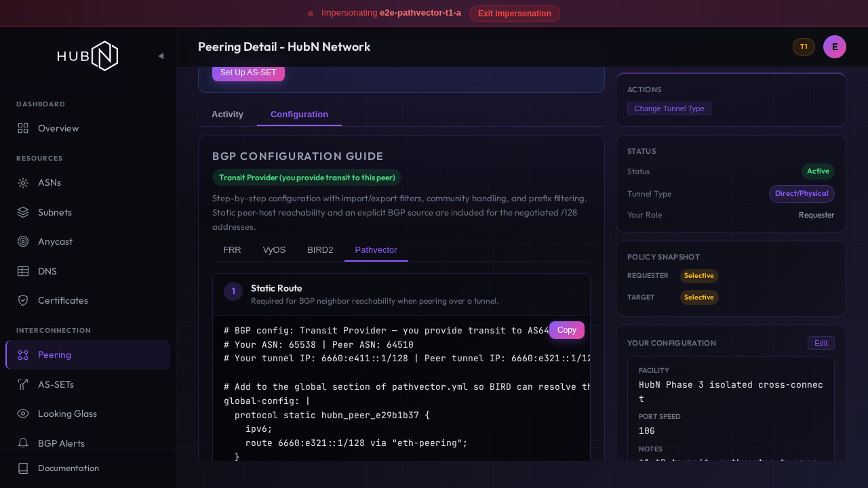The height and width of the screenshot is (488, 868).
Task: Copy the Static Route config
Action: pos(567,330)
